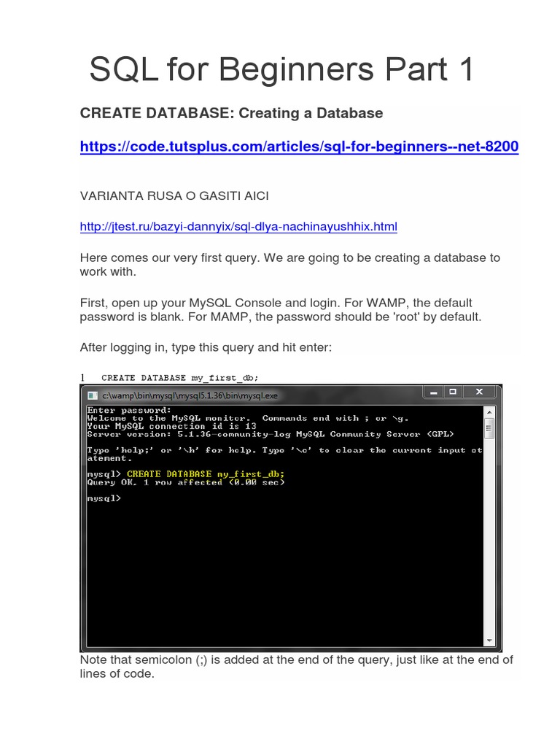Click the 'First, open up your MySQL Console' paragraph
Image resolution: width=560 pixels, height=747 pixels.
click(281, 309)
